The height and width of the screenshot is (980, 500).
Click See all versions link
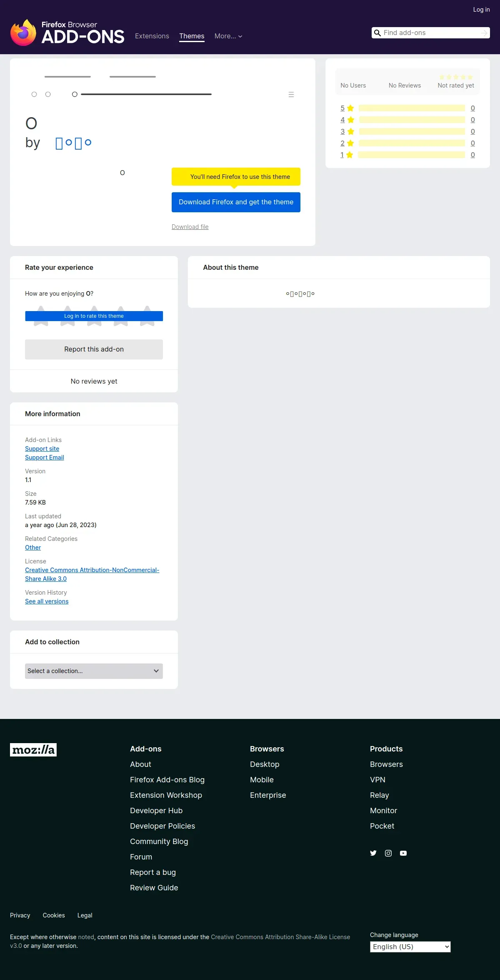pyautogui.click(x=47, y=601)
